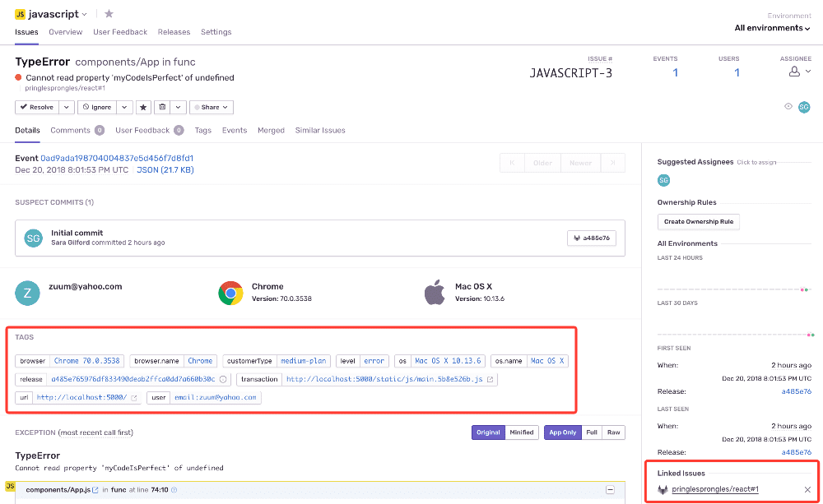Screen dimensions: 823x504
Task: Switch to the Tags tab
Action: click(202, 130)
